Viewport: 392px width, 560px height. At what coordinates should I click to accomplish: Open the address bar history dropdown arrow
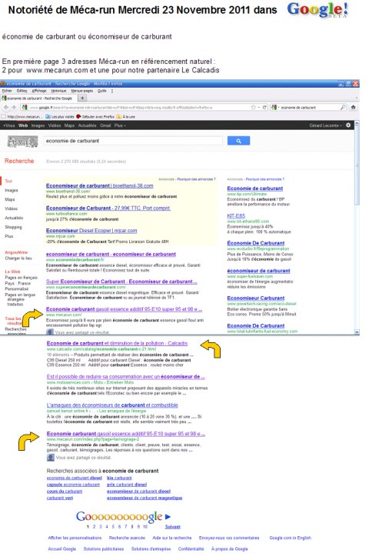coord(259,107)
